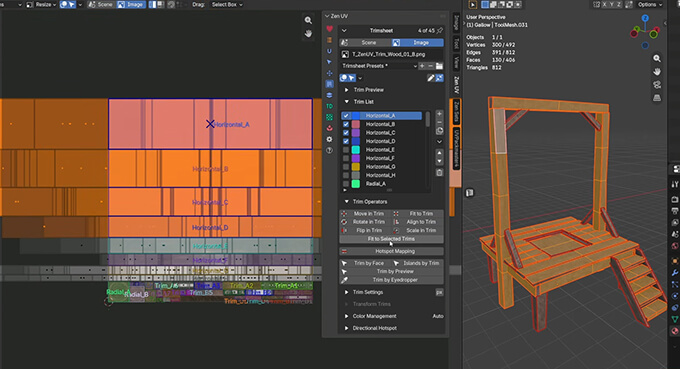The width and height of the screenshot is (680, 369).
Task: Click the Fit to Trim button
Action: pyautogui.click(x=418, y=214)
